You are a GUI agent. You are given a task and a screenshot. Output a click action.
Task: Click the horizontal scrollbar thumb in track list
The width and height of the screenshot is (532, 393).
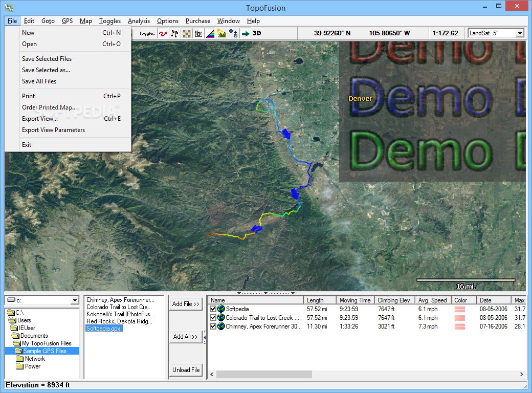(264, 375)
